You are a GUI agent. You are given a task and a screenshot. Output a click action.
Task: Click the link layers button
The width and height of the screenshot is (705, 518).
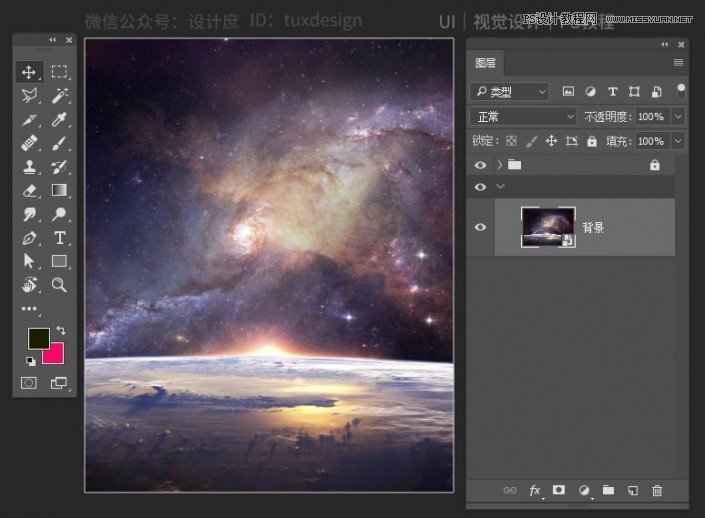pos(510,490)
